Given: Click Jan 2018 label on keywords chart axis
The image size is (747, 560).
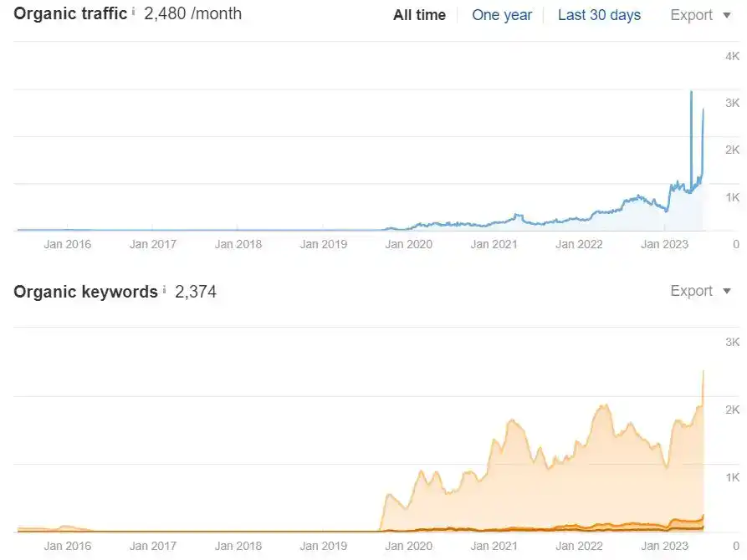Looking at the screenshot, I should coord(238,546).
